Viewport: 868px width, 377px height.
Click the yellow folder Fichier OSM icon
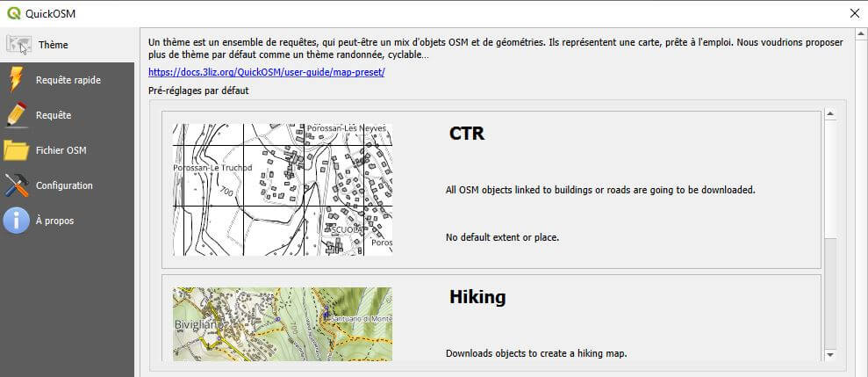coord(17,150)
